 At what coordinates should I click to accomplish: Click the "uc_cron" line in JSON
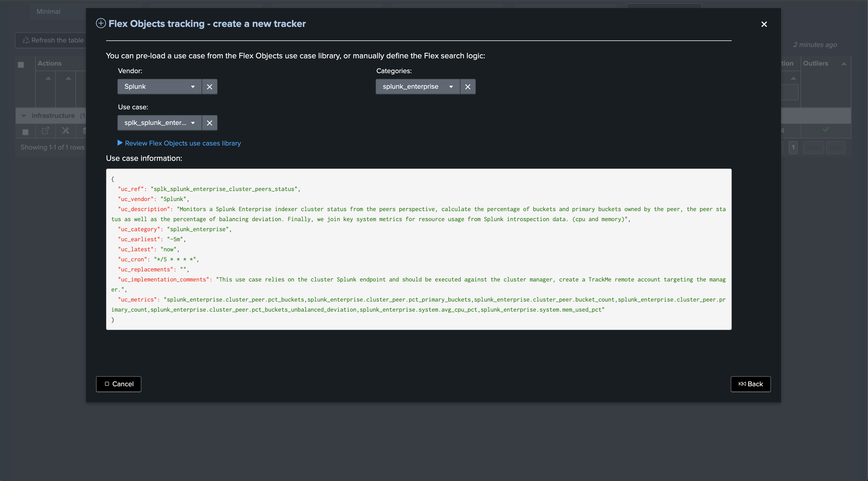(158, 259)
